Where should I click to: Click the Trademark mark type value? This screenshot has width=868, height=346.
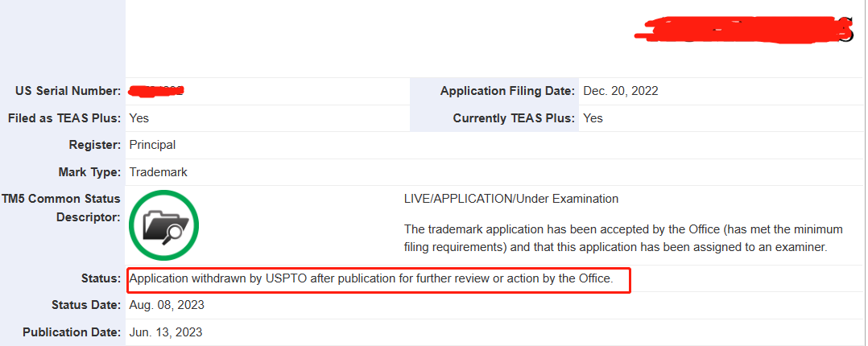[x=159, y=172]
